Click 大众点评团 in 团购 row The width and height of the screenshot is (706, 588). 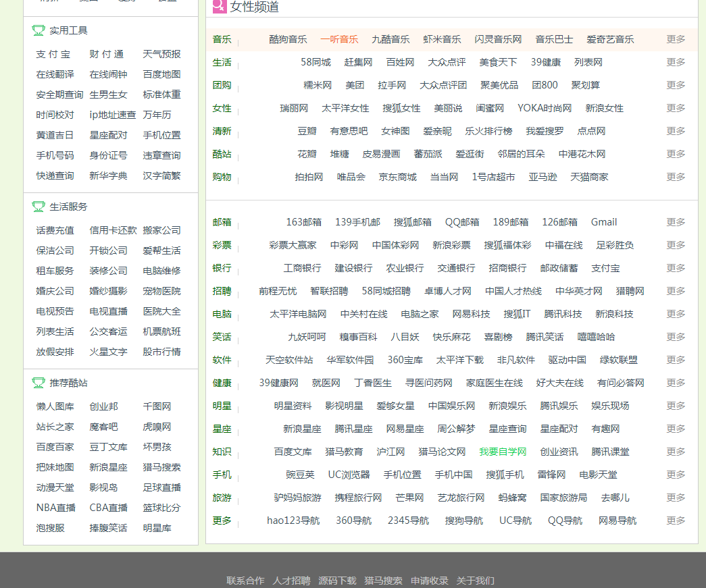point(443,85)
